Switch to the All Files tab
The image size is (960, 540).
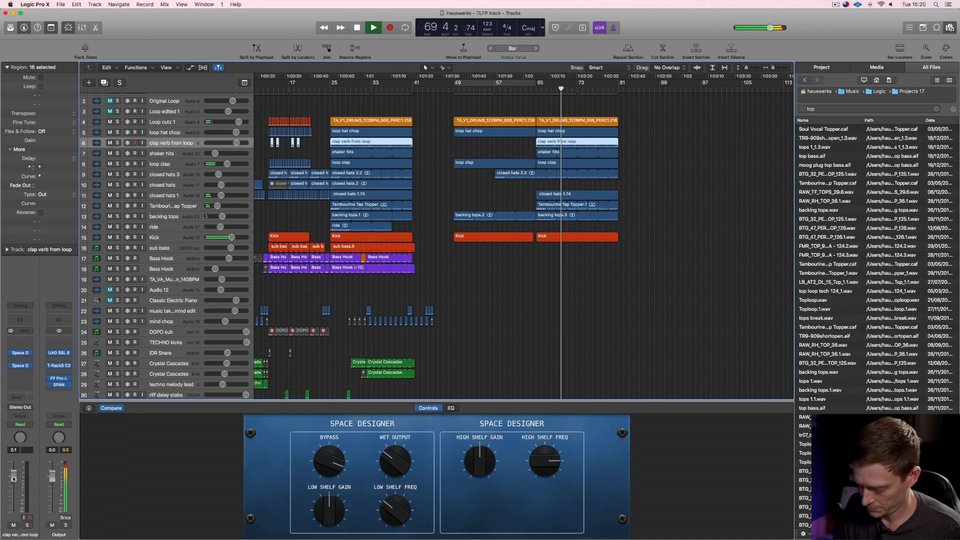coord(931,67)
